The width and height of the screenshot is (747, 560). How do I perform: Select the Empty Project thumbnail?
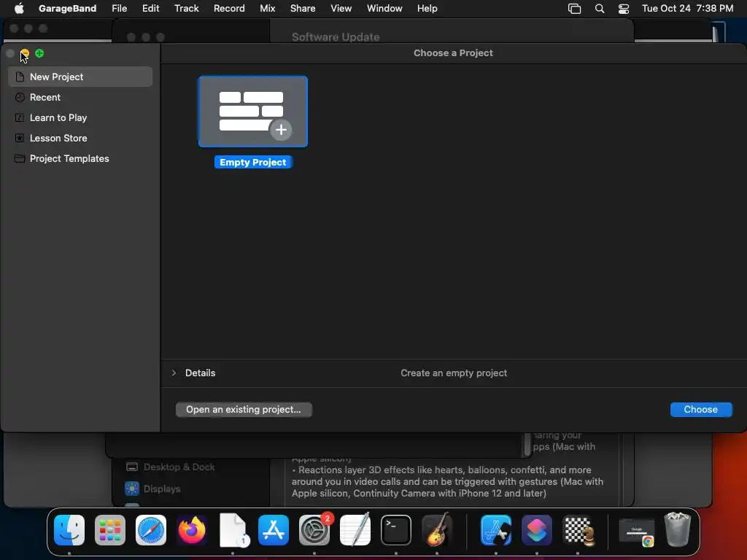253,112
